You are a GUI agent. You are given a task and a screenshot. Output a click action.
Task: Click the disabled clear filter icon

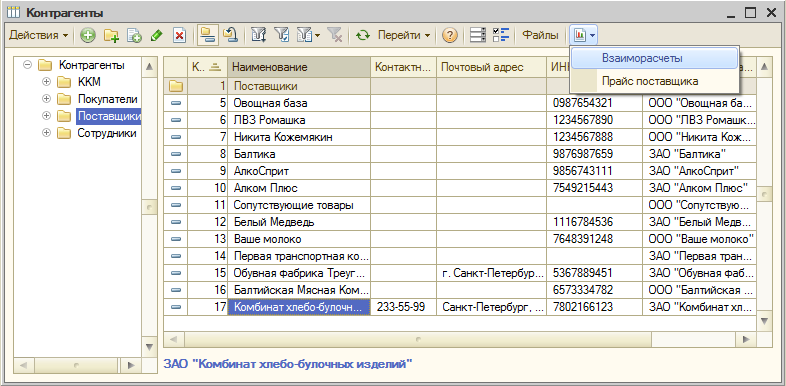click(335, 35)
